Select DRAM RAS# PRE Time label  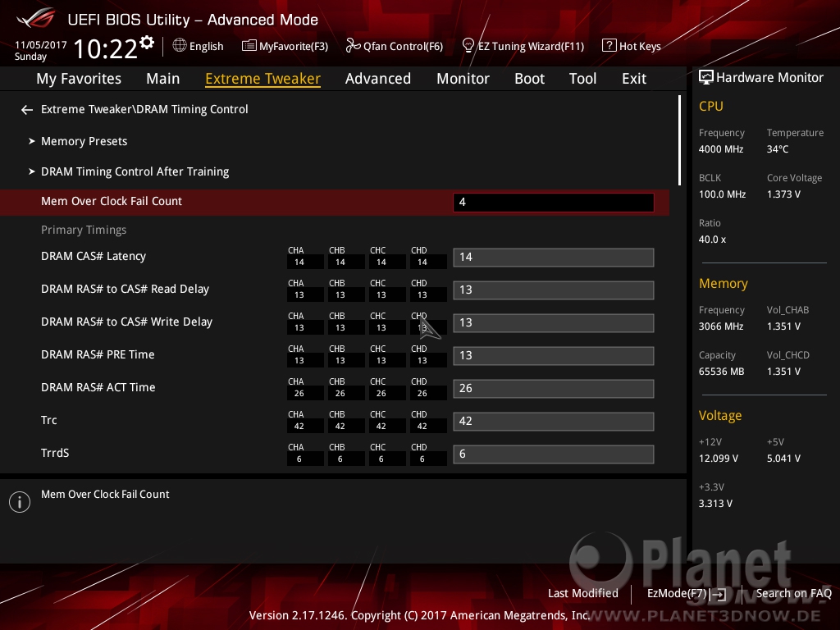tap(98, 354)
